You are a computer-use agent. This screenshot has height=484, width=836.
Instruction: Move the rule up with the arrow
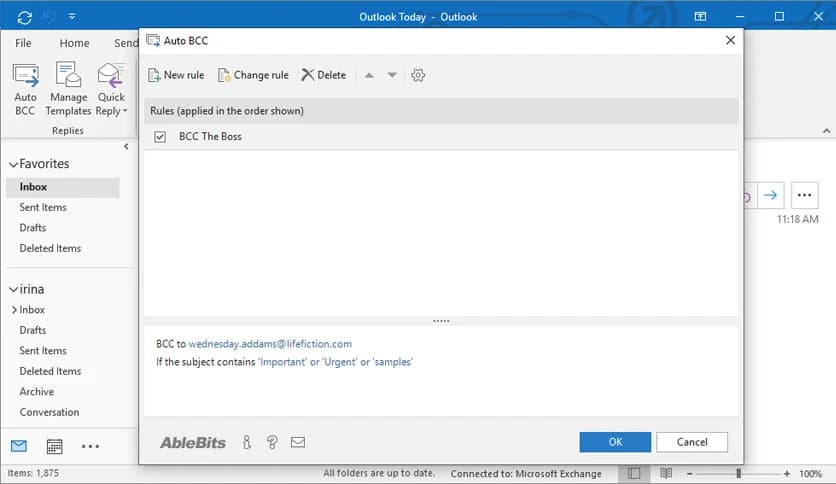point(369,75)
